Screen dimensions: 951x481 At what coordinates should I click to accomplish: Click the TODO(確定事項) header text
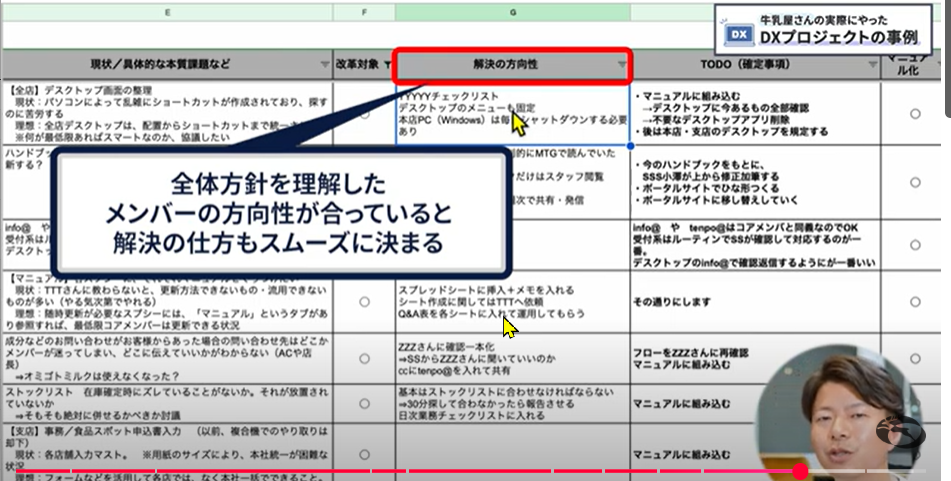750,65
